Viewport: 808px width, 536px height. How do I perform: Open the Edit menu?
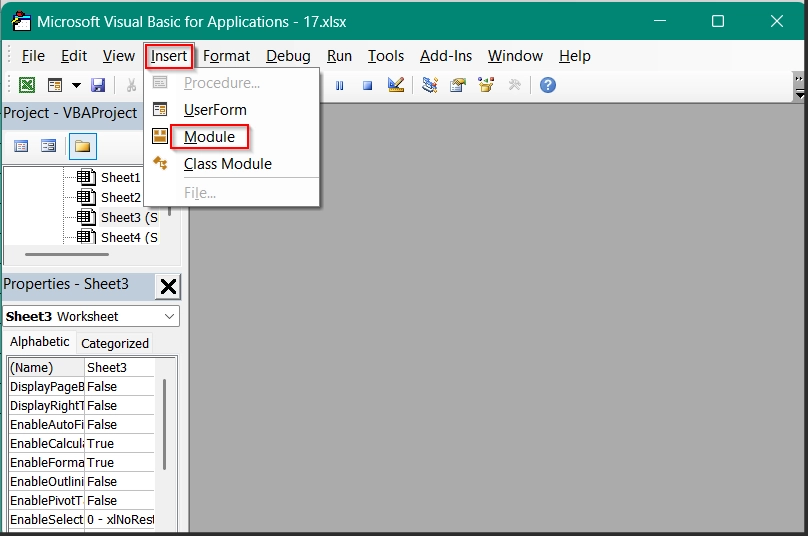click(x=74, y=56)
